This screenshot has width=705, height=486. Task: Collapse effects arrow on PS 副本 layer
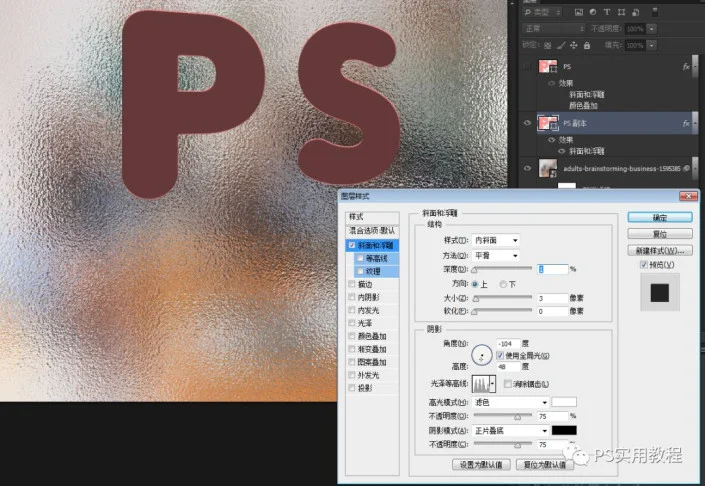[695, 123]
